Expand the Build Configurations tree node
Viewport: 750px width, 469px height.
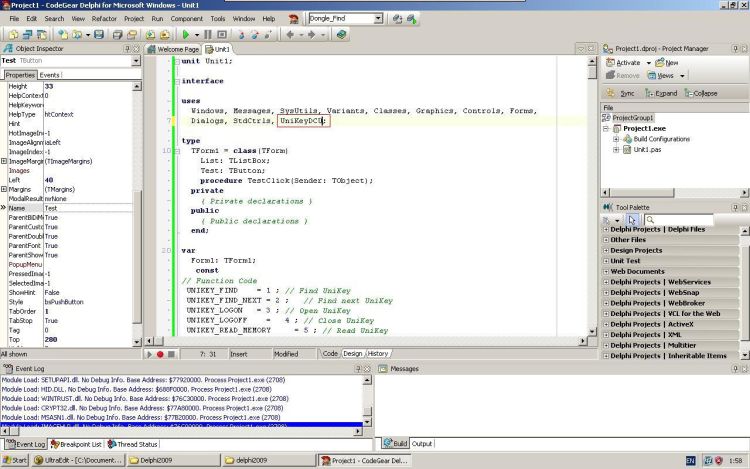(x=616, y=139)
